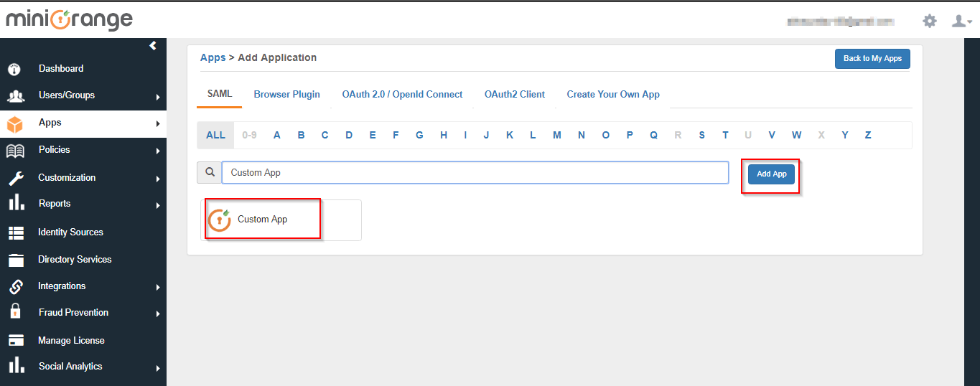980x386 pixels.
Task: Filter apps by letter T
Action: [725, 135]
